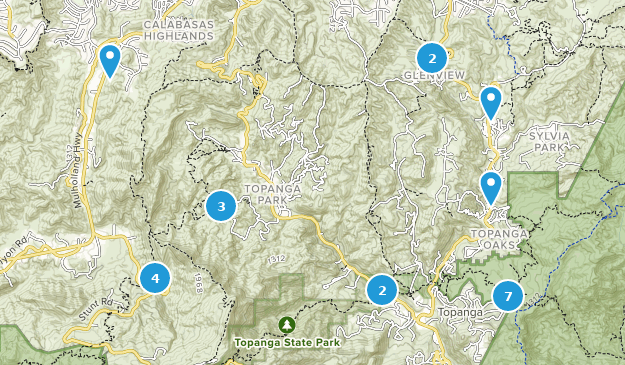Click the Topanga town label
The image size is (625, 365).
click(460, 312)
